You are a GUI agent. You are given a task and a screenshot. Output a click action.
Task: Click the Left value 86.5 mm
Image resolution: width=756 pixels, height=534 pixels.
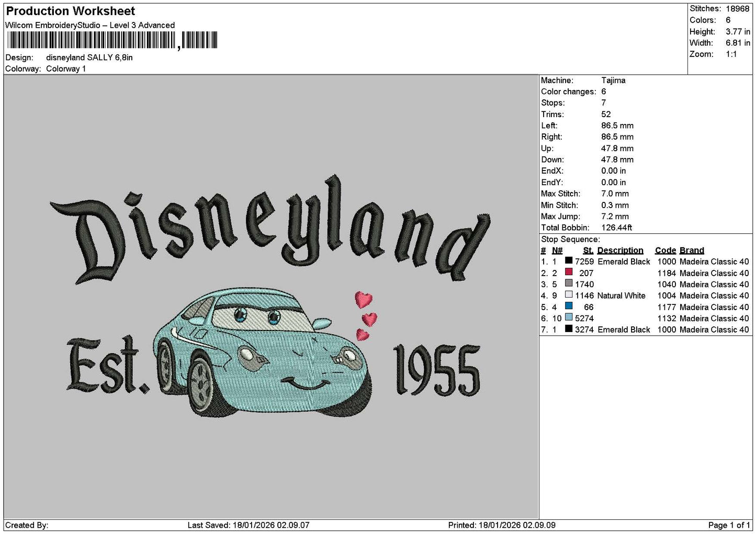[x=617, y=126]
